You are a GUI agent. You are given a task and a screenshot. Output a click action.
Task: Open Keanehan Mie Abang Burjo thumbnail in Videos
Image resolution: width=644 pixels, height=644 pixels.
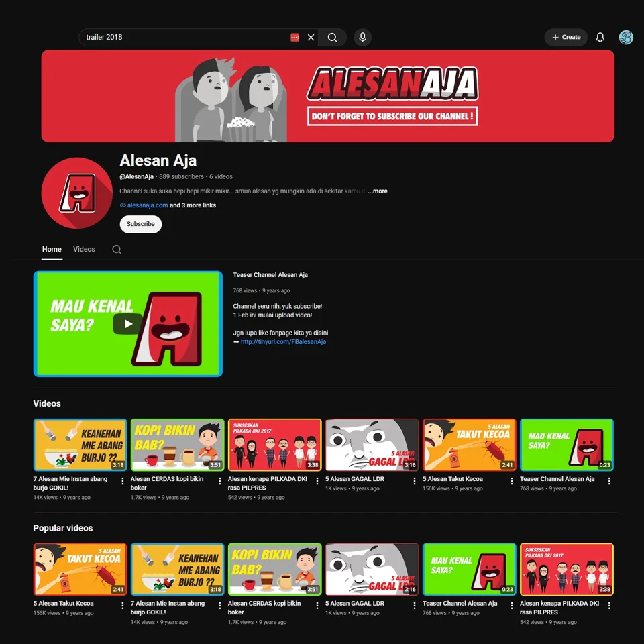pyautogui.click(x=80, y=445)
